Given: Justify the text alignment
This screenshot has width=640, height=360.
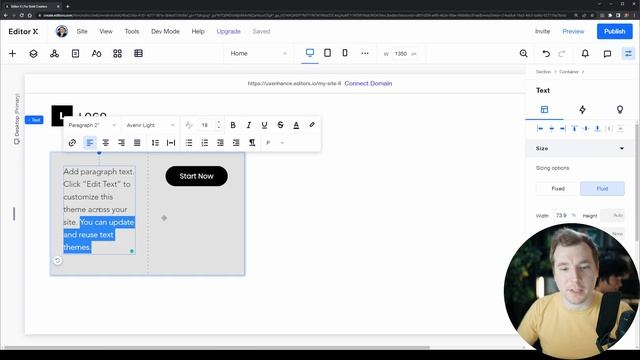Looking at the screenshot, I should 137,142.
